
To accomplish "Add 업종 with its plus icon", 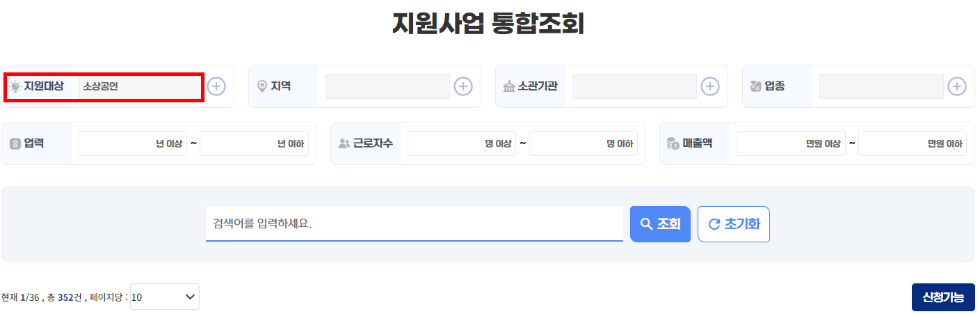I will (958, 86).
